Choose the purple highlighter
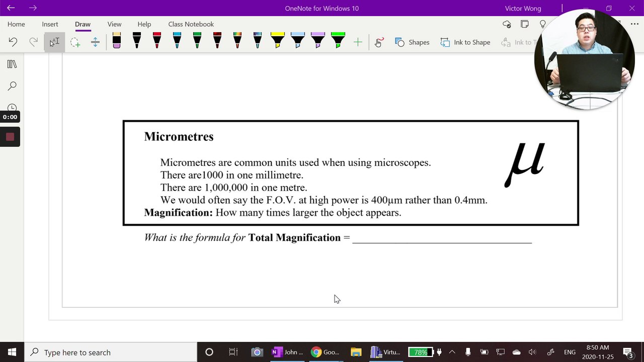Screen dimensions: 644x362 click(318, 41)
